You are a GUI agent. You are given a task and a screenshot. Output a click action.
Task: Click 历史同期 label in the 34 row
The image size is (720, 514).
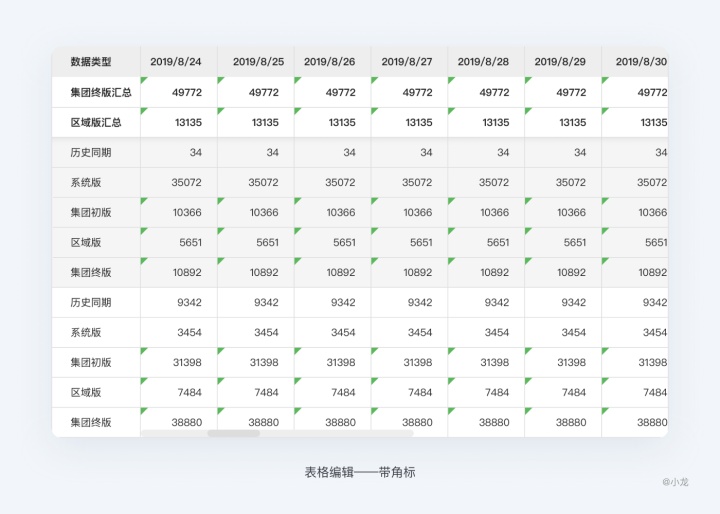pyautogui.click(x=91, y=153)
